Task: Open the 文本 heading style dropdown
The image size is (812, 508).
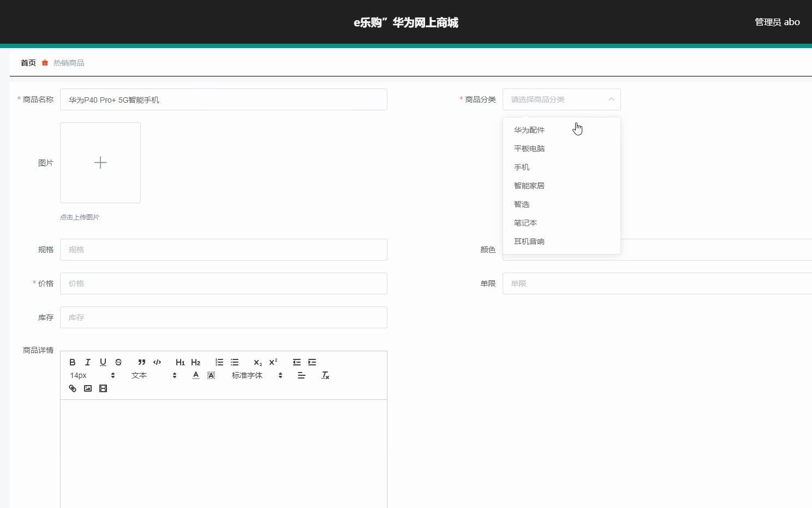Action: (x=154, y=375)
